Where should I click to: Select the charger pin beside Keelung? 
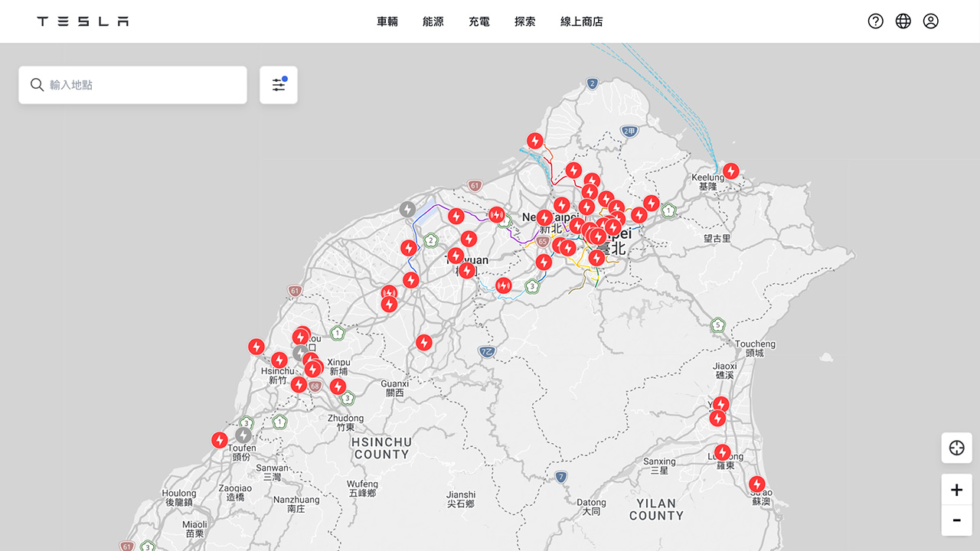point(731,171)
